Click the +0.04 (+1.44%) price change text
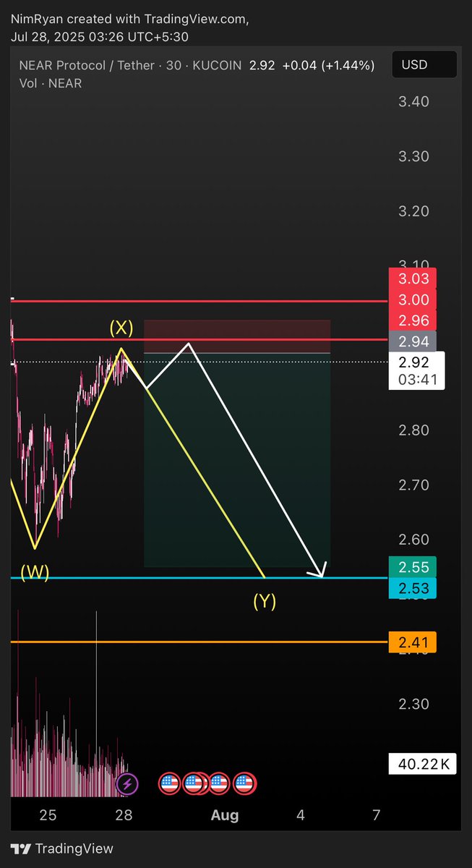 tap(328, 66)
